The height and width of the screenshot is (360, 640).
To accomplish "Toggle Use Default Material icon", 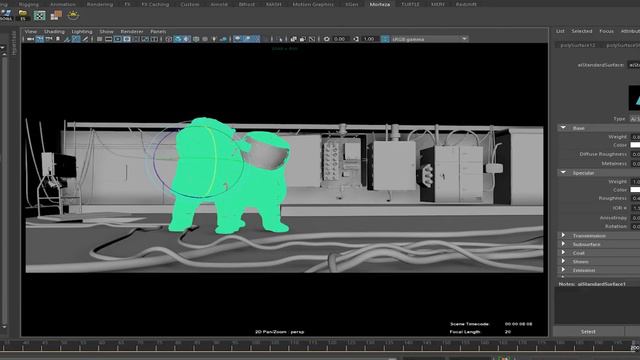I will tap(187, 39).
